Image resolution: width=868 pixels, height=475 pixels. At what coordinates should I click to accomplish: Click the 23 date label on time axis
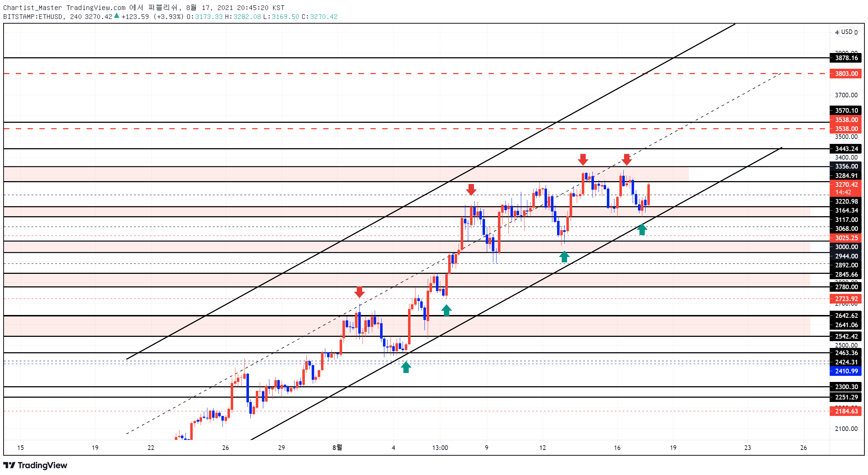747,448
